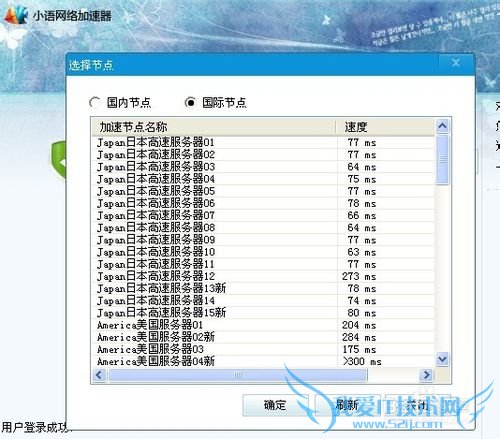Click the 175 ms speed value
This screenshot has width=500, height=439.
click(359, 349)
